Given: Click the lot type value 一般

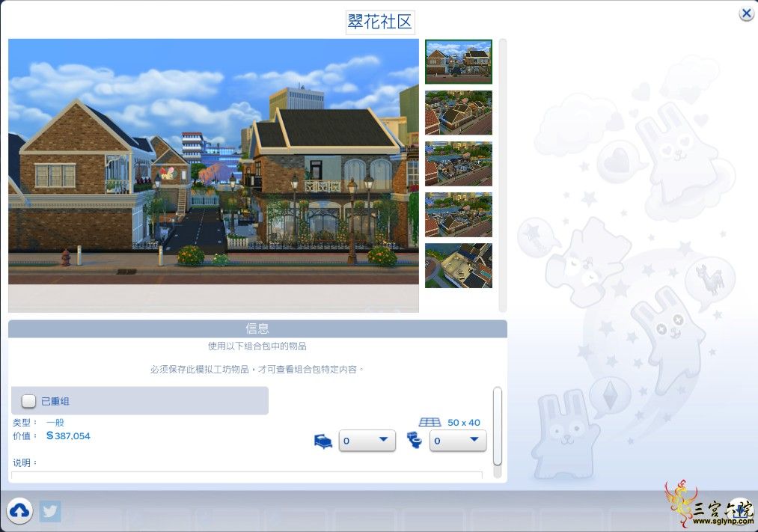Looking at the screenshot, I should click(x=55, y=422).
